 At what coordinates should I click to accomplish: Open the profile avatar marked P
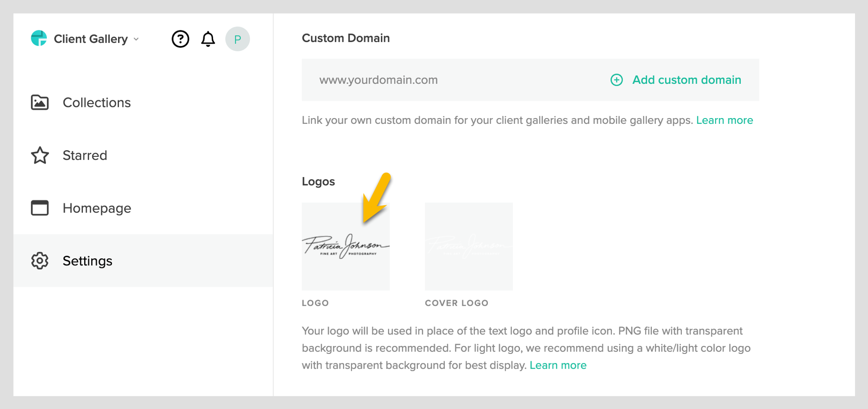pos(238,39)
